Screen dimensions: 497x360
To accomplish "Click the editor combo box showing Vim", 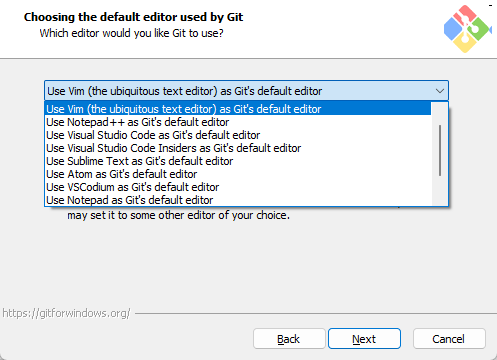I will point(246,91).
